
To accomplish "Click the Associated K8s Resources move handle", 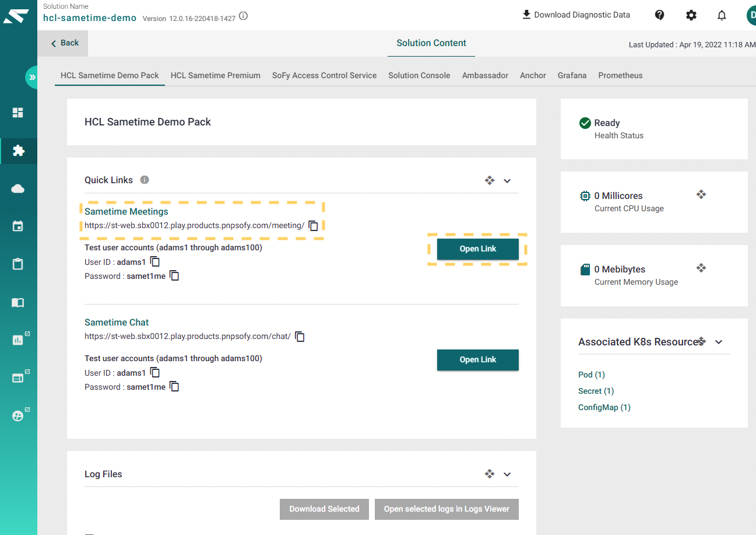I will click(x=701, y=341).
